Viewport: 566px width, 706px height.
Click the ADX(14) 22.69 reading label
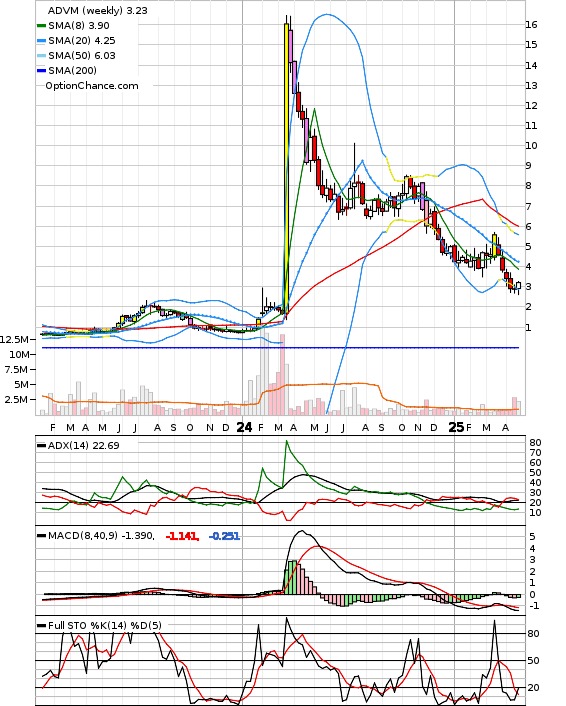tap(84, 446)
